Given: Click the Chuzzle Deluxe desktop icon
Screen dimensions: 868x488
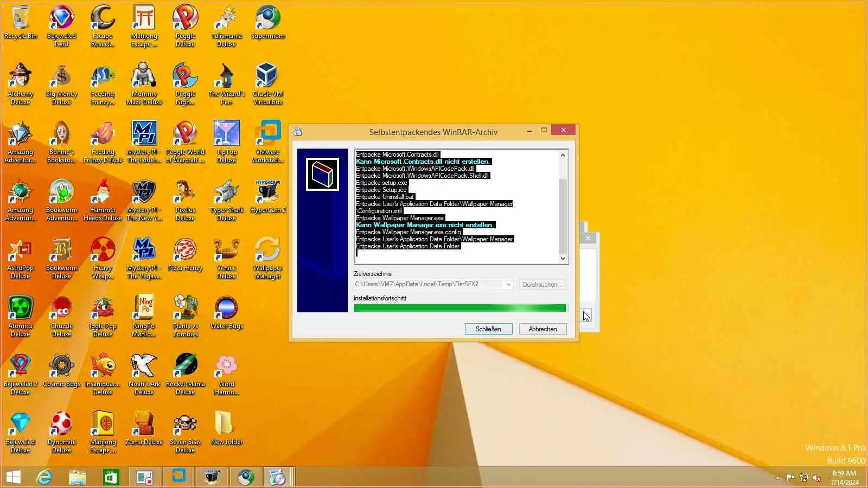Looking at the screenshot, I should click(x=61, y=316).
